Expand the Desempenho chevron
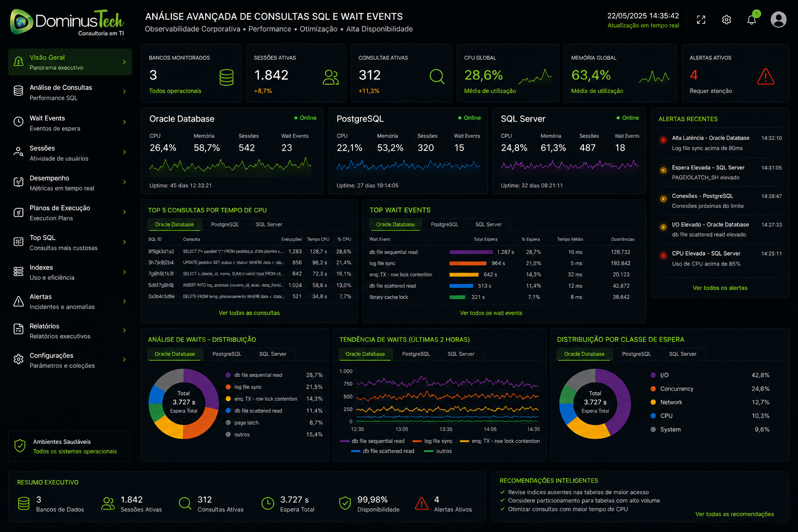The height and width of the screenshot is (532, 798). tap(124, 182)
